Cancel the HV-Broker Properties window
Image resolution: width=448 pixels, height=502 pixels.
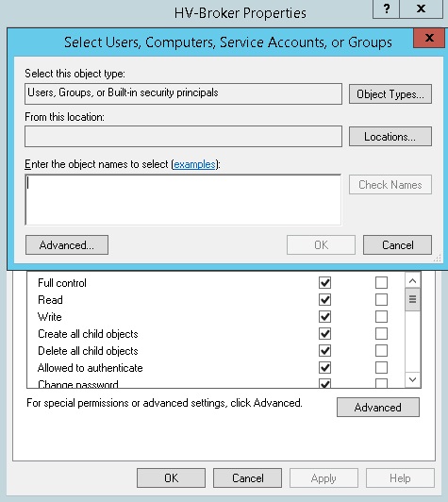click(248, 478)
